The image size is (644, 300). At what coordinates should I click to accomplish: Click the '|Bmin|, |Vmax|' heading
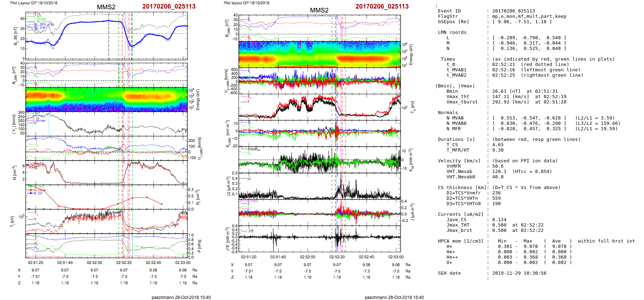point(455,86)
